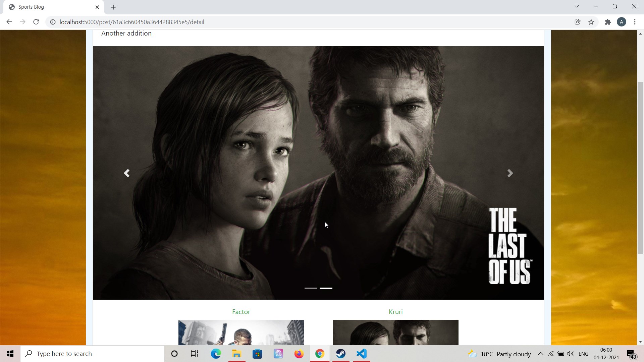Select the second carousel slide indicator

pyautogui.click(x=326, y=288)
